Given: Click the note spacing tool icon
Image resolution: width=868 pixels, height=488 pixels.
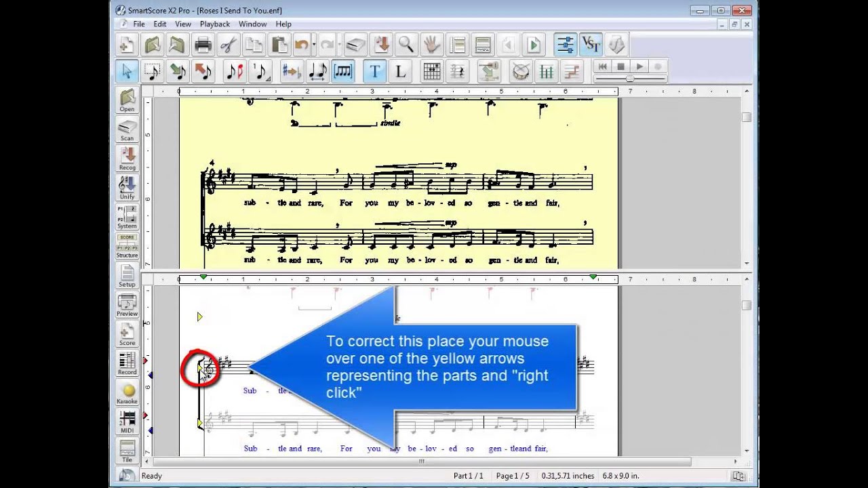Looking at the screenshot, I should [x=317, y=71].
